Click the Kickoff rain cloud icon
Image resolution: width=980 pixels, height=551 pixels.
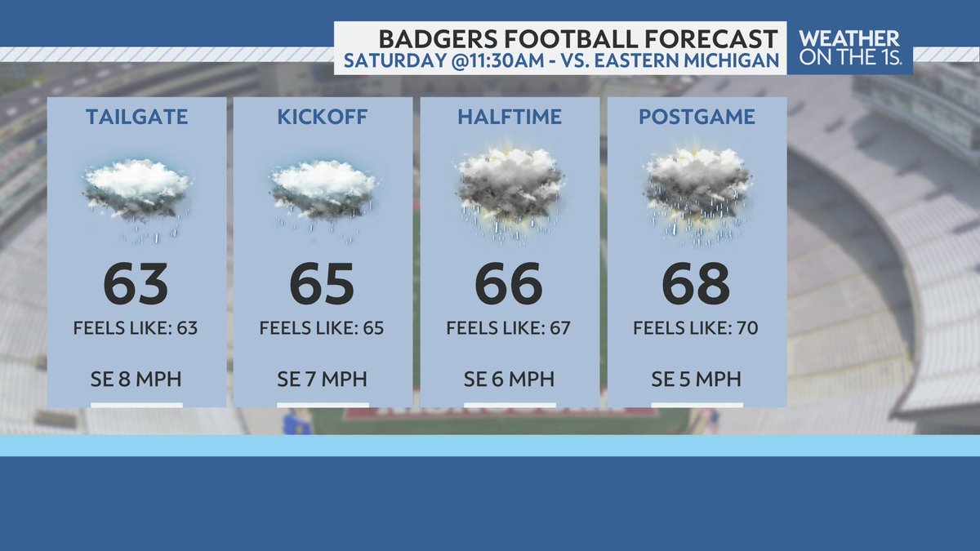(x=323, y=200)
